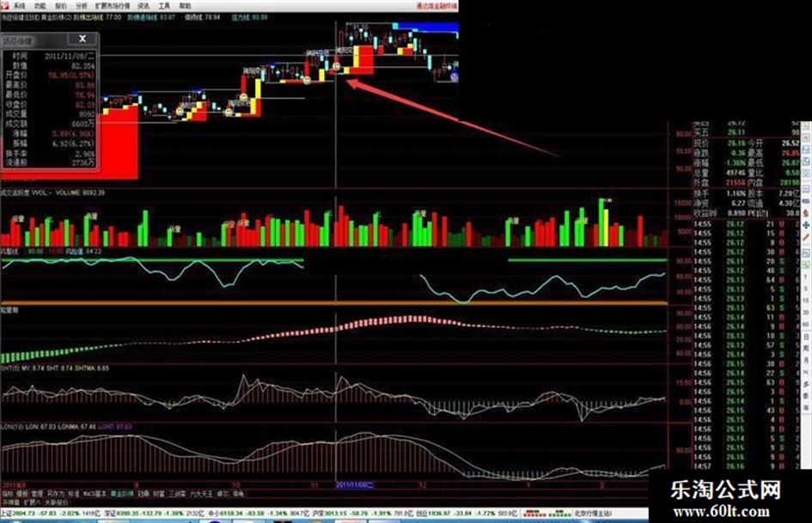
Task: Open the 模板 tab
Action: tap(21, 494)
